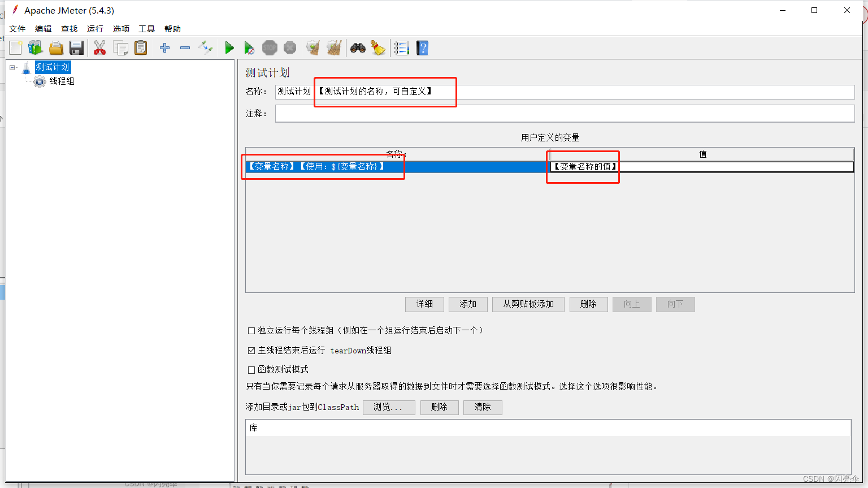Click the 线程组 gear icon in tree

point(40,81)
